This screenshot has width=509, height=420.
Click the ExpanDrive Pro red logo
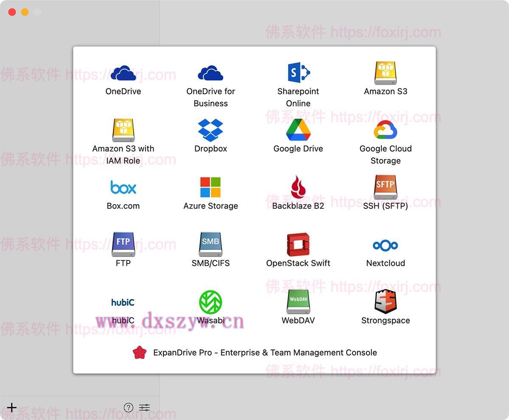pyautogui.click(x=140, y=353)
